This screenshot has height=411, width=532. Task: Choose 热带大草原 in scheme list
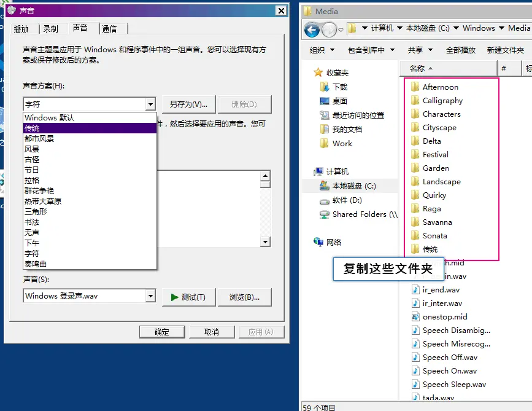[x=90, y=201]
